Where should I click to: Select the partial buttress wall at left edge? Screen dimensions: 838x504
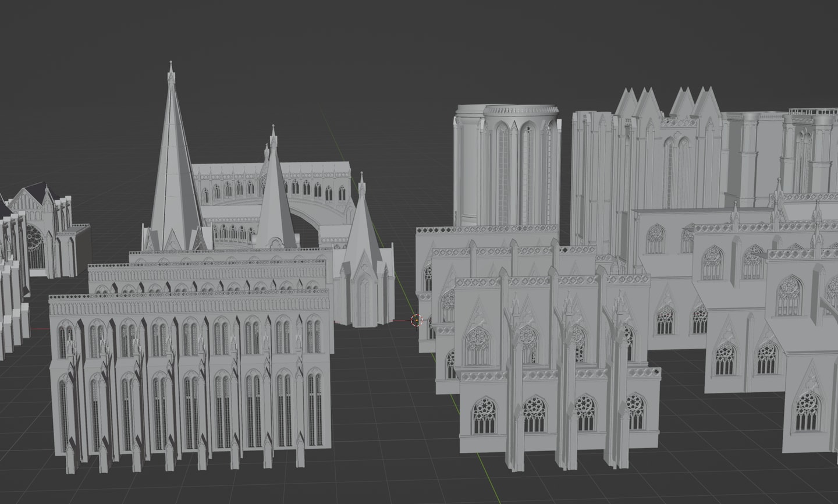12,291
